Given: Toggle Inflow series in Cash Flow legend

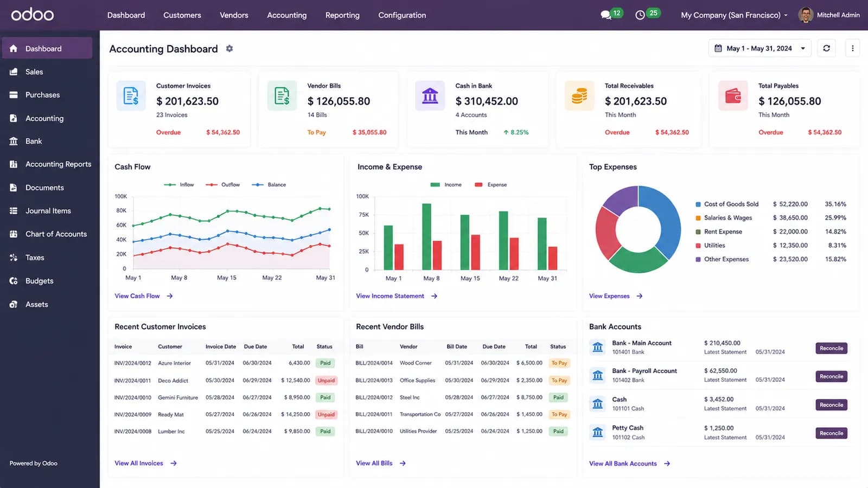Looking at the screenshot, I should [179, 185].
